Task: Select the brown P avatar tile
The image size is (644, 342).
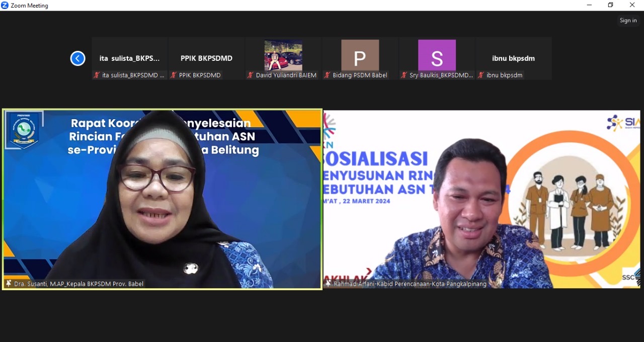Action: click(x=360, y=55)
